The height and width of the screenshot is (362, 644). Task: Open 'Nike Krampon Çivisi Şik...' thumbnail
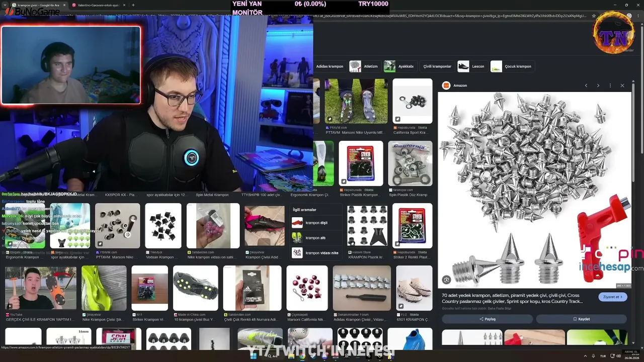tap(104, 288)
